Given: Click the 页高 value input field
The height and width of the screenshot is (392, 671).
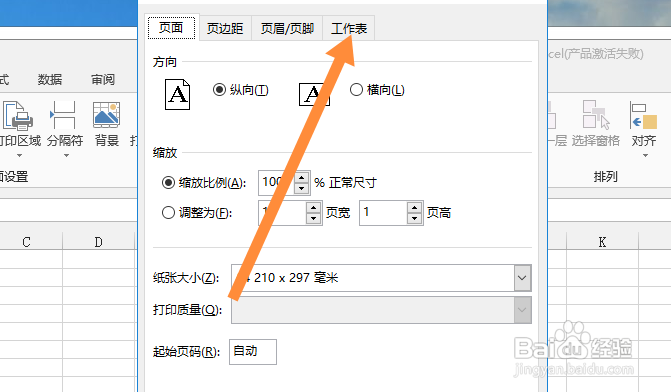Looking at the screenshot, I should pyautogui.click(x=383, y=213).
